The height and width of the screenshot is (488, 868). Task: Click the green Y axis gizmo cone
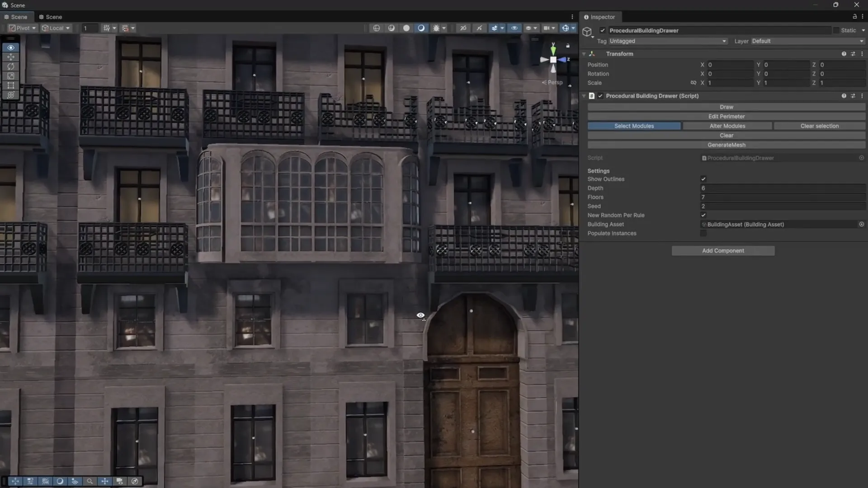553,49
